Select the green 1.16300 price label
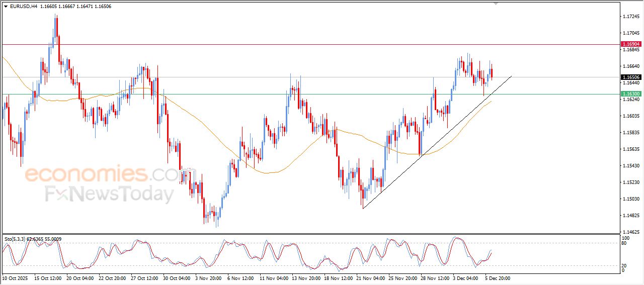Image resolution: width=644 pixels, height=285 pixels. (x=631, y=94)
